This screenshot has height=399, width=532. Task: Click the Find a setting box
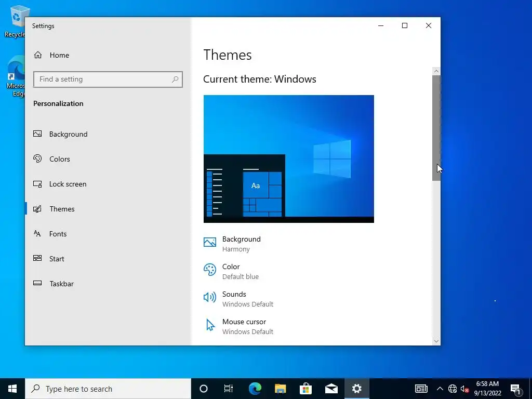(x=108, y=79)
